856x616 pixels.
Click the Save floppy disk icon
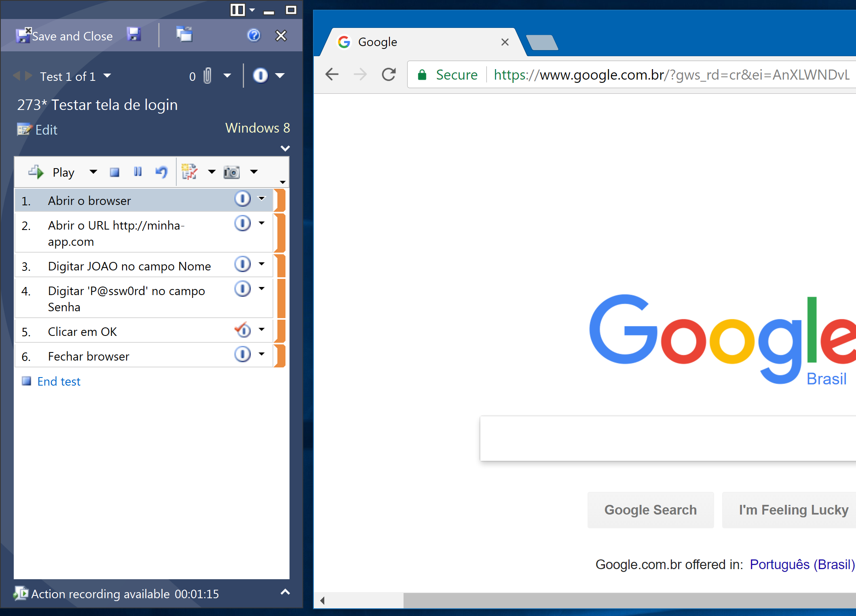point(133,35)
